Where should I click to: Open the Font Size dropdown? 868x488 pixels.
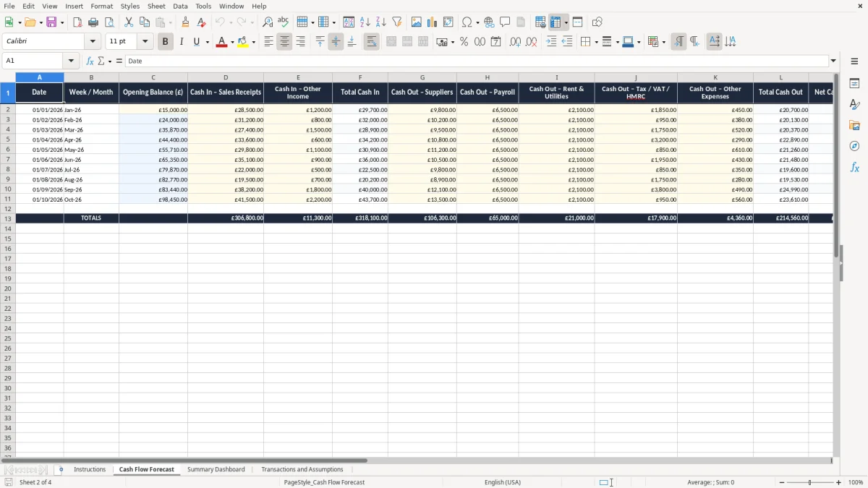(x=145, y=42)
